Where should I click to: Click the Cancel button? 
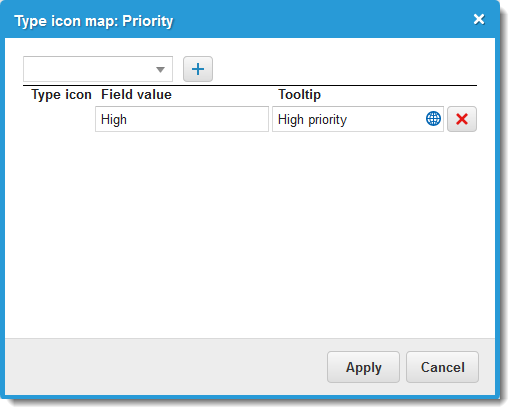(x=442, y=367)
